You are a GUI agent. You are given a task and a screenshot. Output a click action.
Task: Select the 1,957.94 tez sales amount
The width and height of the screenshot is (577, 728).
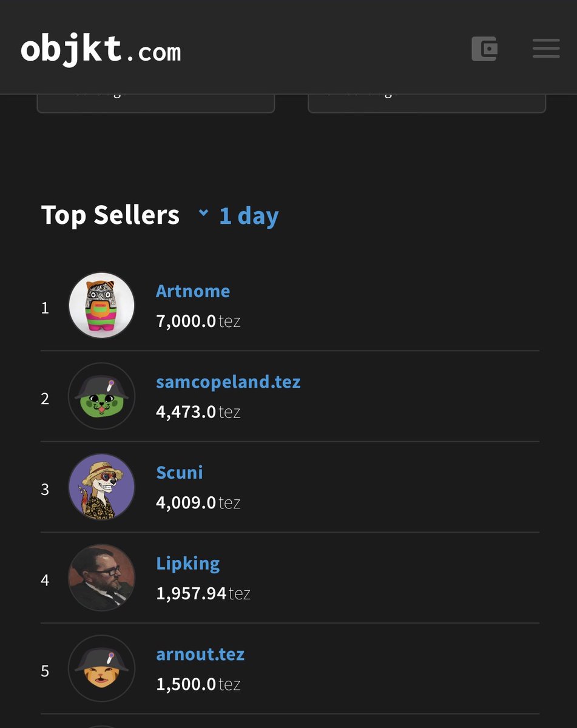203,593
